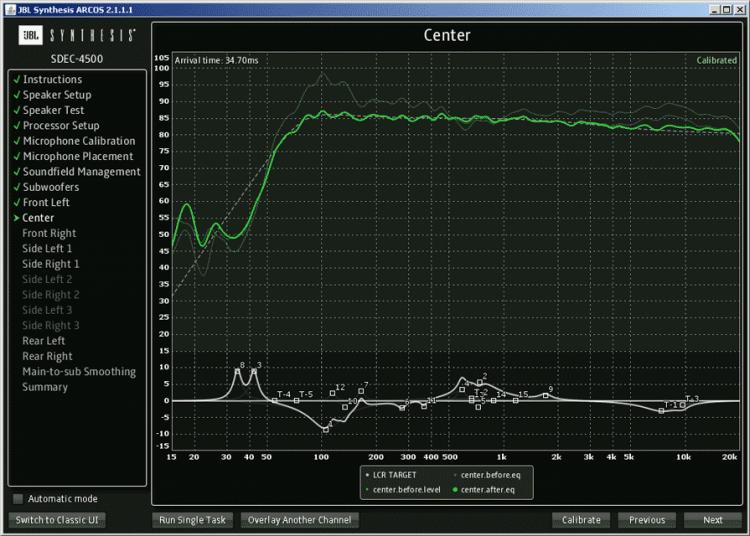Image resolution: width=750 pixels, height=536 pixels.
Task: Click the LCR TARGET legend marker
Action: [x=369, y=474]
